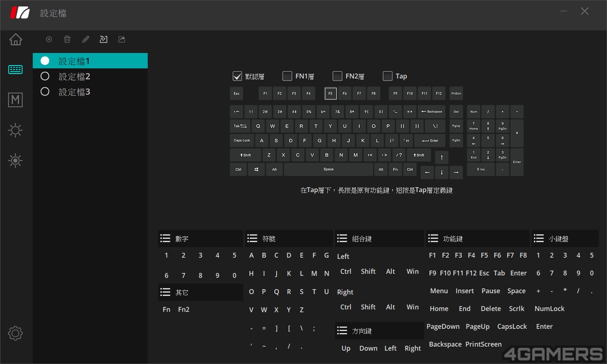Add a new profile with plus icon
Viewport: 607px width, 364px height.
[x=49, y=39]
